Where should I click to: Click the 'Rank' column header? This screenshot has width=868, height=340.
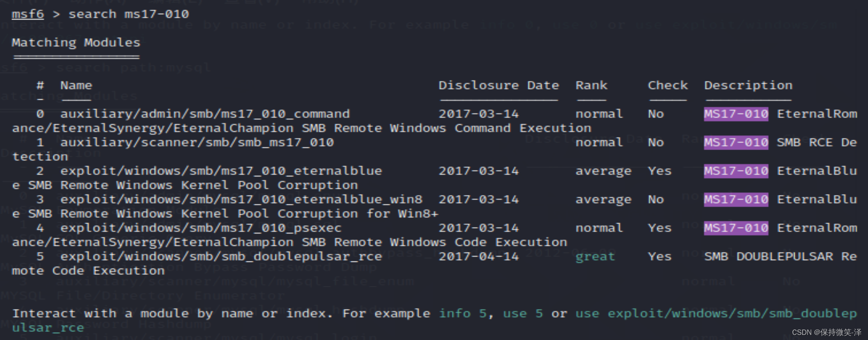tap(591, 85)
